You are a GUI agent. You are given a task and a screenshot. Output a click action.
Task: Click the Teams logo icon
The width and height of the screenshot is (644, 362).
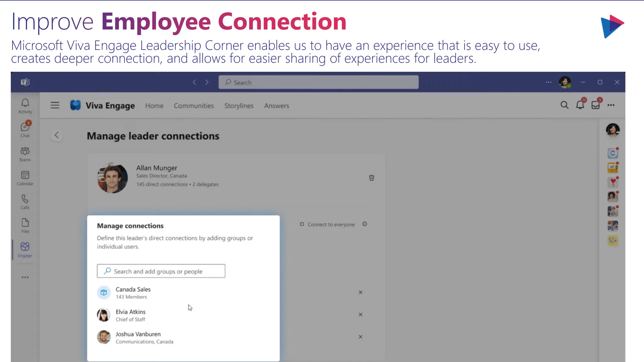pyautogui.click(x=25, y=82)
